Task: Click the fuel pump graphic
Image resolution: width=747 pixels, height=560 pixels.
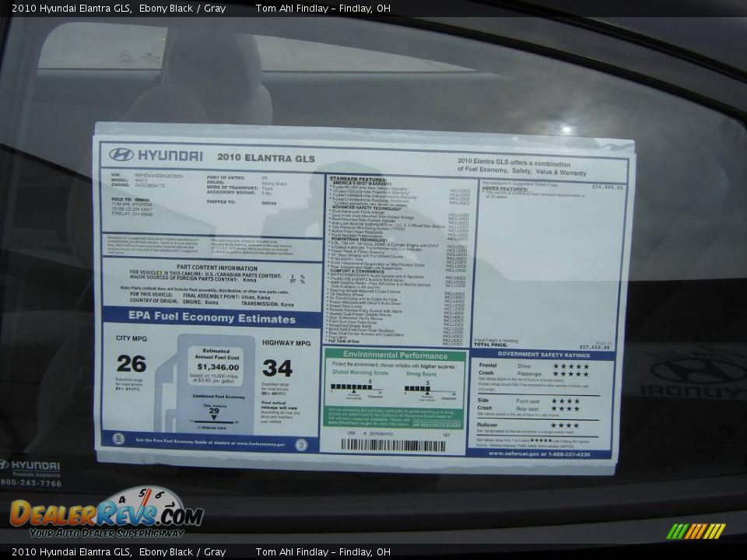Action: coord(205,384)
